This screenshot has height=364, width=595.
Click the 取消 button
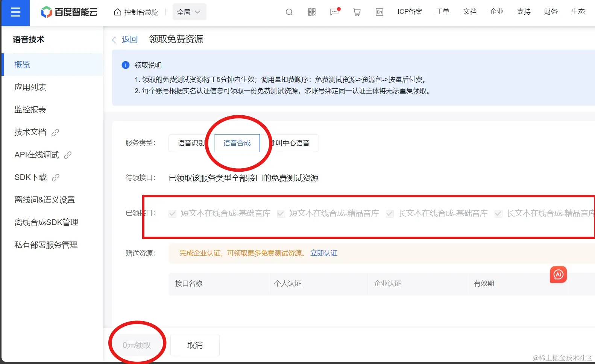[195, 345]
